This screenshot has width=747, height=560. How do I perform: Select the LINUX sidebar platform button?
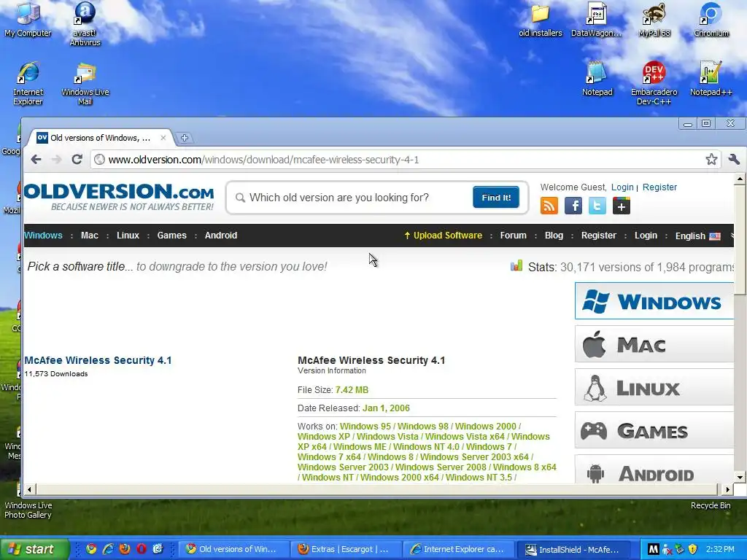(654, 387)
